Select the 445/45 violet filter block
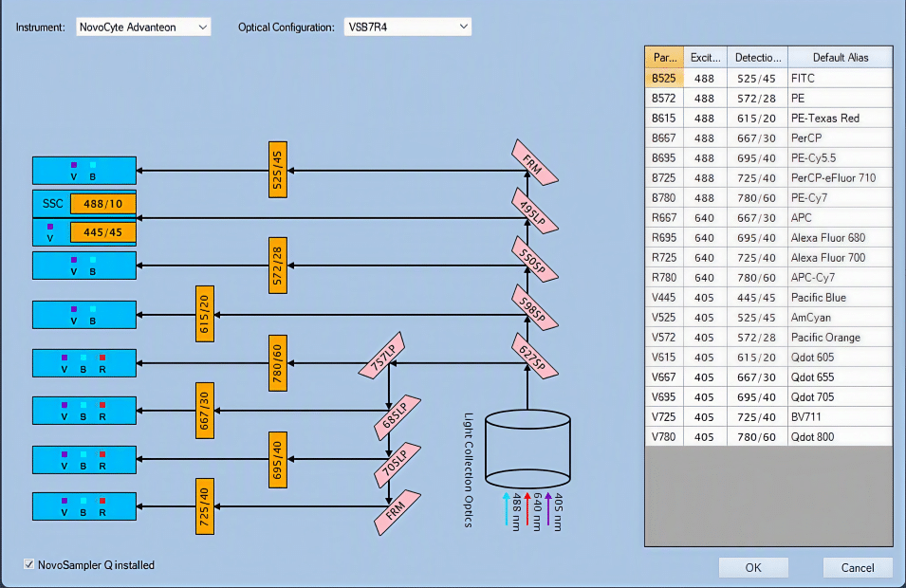 click(102, 232)
